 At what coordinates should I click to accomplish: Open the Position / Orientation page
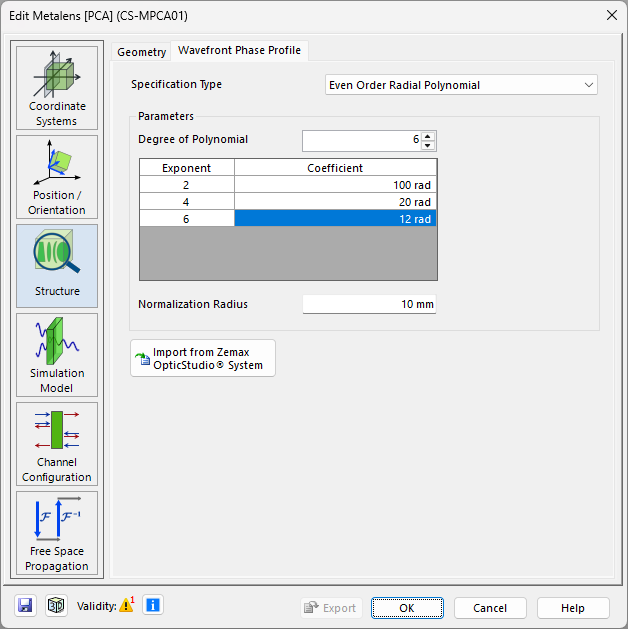coord(57,177)
